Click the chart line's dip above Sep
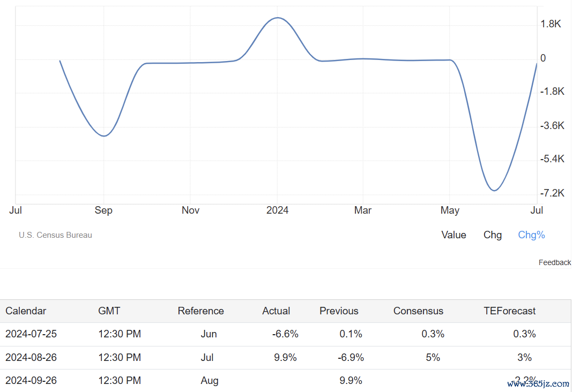This screenshot has height=392, width=573. pyautogui.click(x=104, y=136)
